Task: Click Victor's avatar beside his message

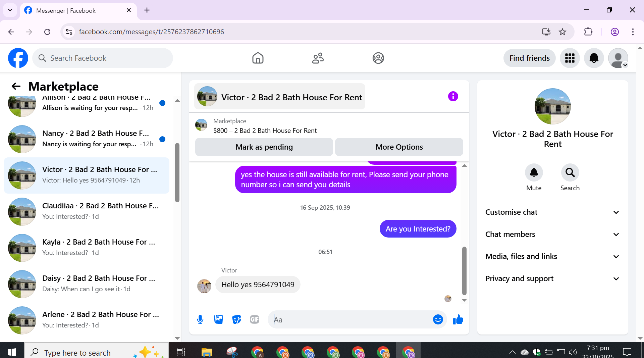Action: 204,286
